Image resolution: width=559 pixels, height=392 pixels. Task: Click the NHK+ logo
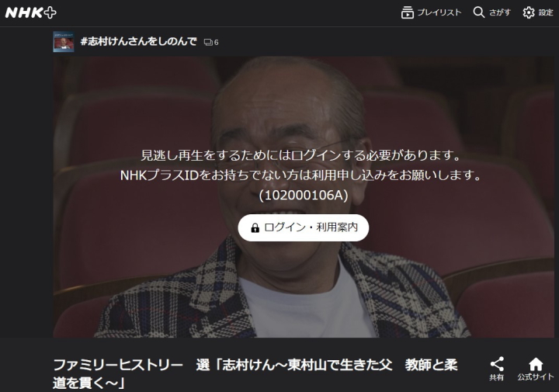31,12
